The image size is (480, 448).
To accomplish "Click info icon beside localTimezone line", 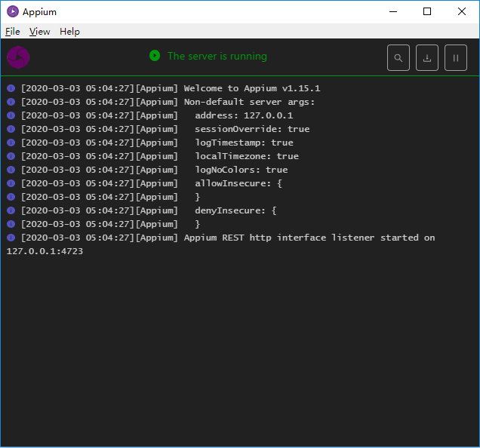I will tap(11, 156).
